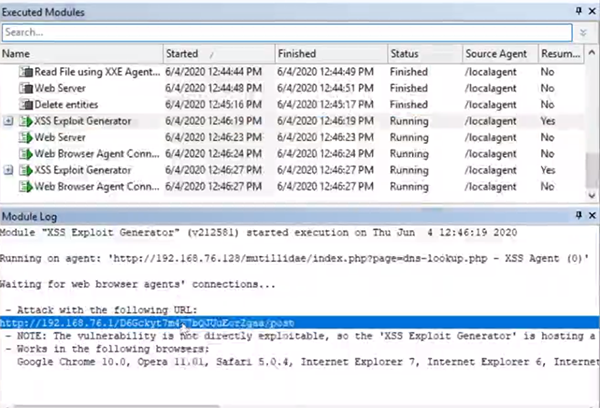
Task: Close the Module Log panel
Action: [x=592, y=215]
